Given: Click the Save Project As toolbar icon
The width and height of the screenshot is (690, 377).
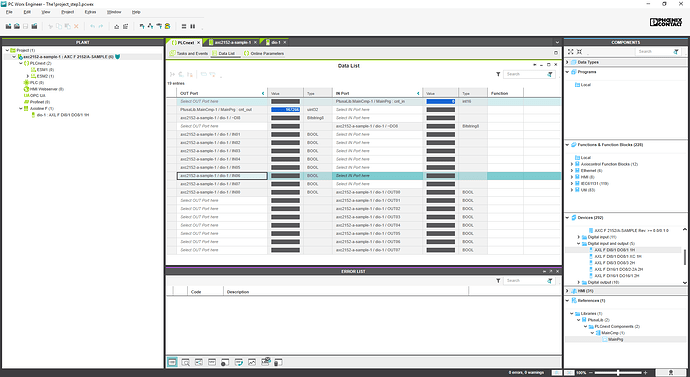Looking at the screenshot, I should pyautogui.click(x=34, y=26).
